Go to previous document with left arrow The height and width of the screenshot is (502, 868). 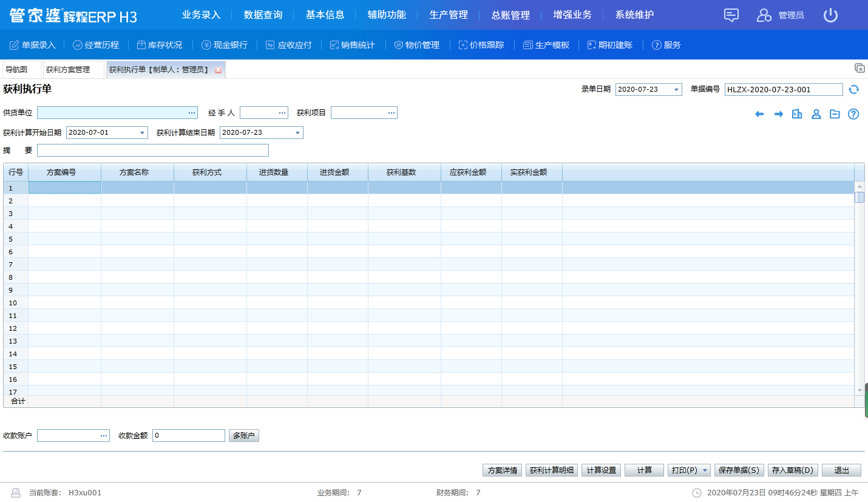(x=759, y=114)
